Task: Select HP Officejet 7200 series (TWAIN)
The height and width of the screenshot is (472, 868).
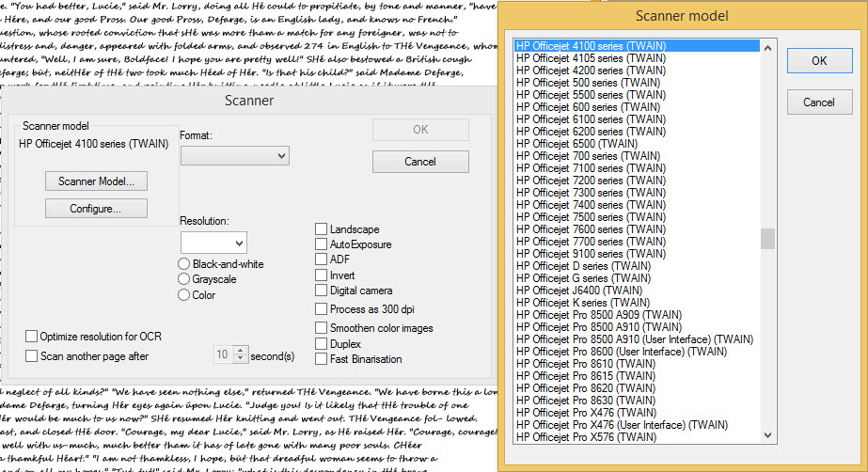Action: pos(637,181)
